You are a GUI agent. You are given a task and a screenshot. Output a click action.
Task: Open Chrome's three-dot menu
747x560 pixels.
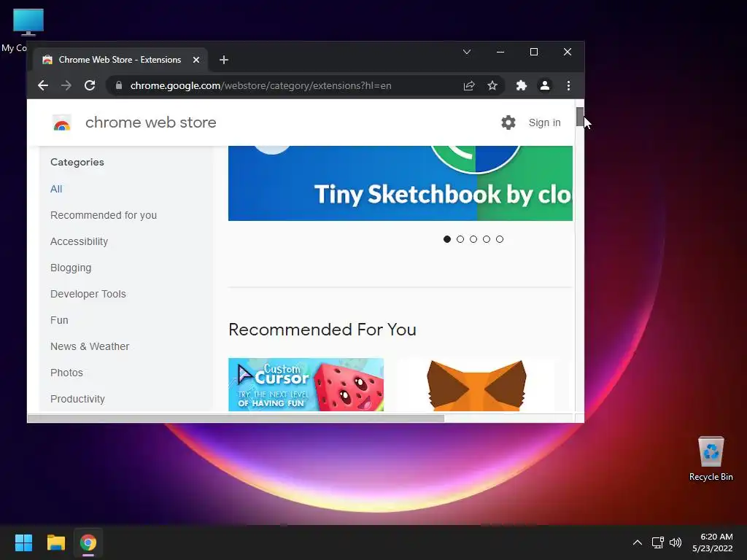tap(568, 86)
